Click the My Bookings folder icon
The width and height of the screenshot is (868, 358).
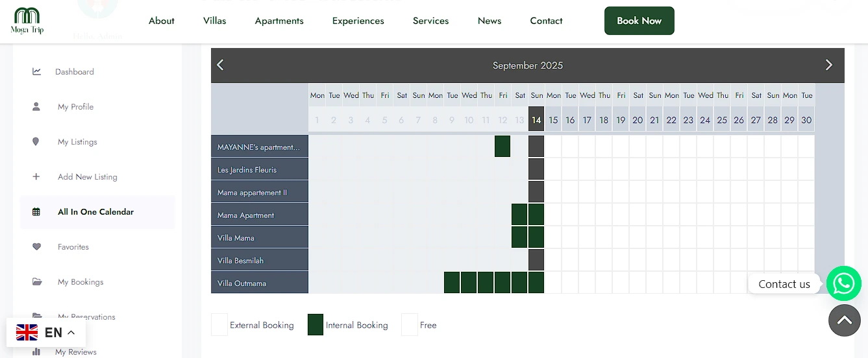point(37,282)
